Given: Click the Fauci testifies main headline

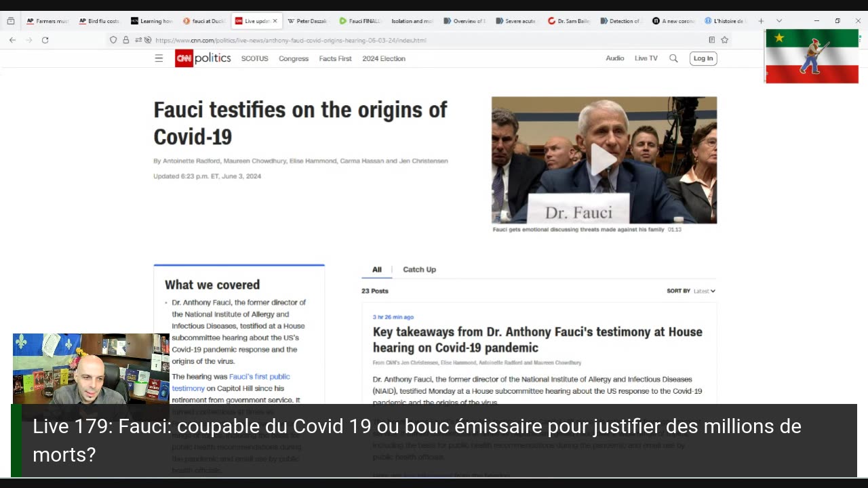Looking at the screenshot, I should click(x=300, y=123).
